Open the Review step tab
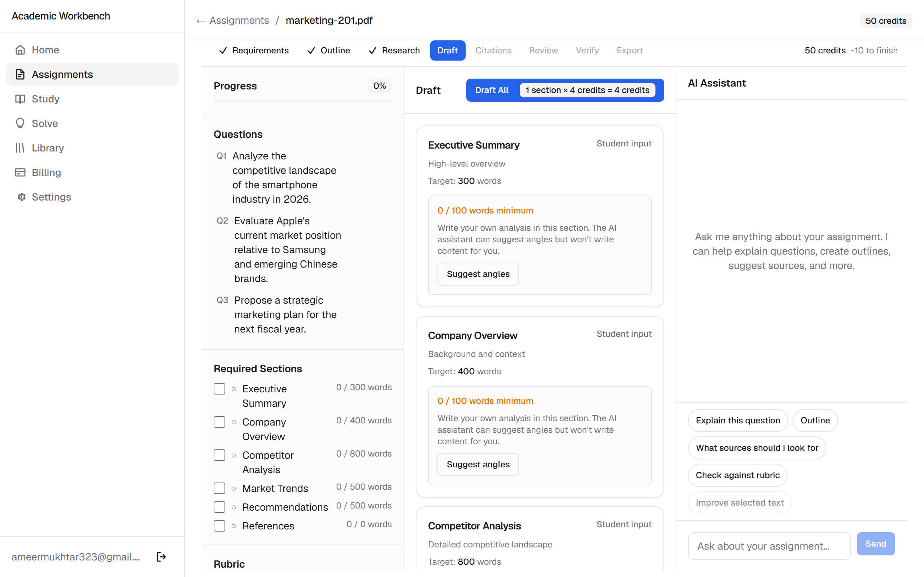Screen dimensions: 924x577 [543, 50]
